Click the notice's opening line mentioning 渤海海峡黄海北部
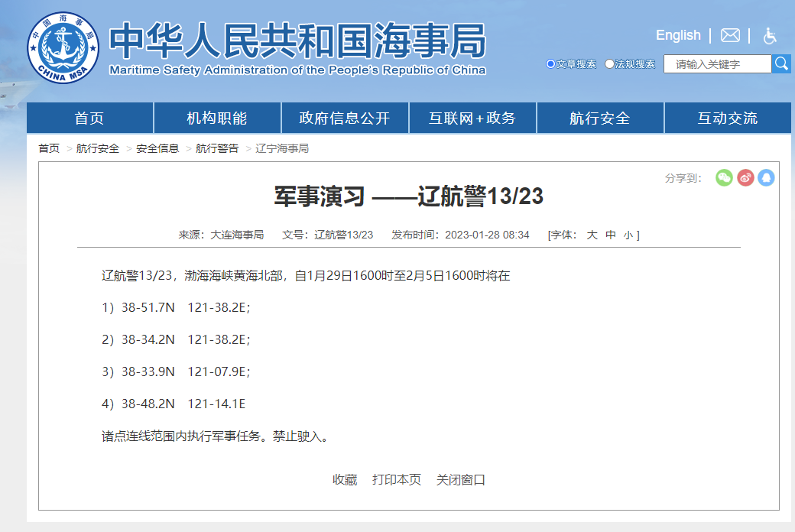The height and width of the screenshot is (532, 795). coord(306,275)
